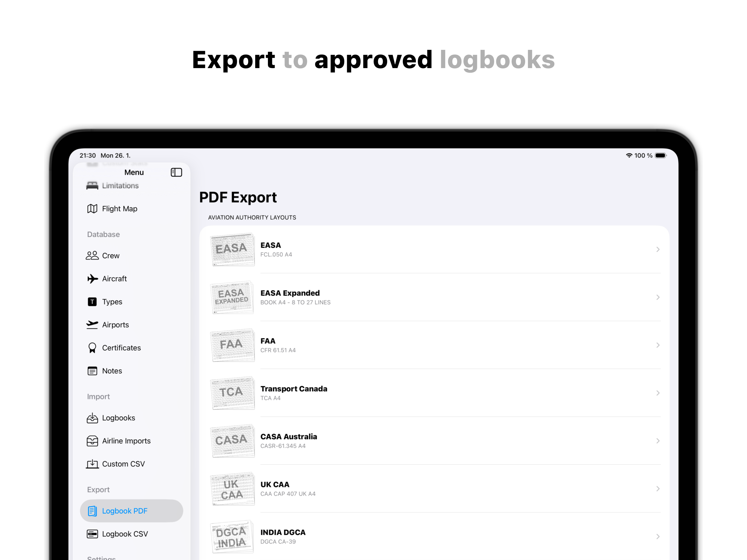Expand UK CAA row chevron
This screenshot has height=560, width=747.
pyautogui.click(x=657, y=489)
